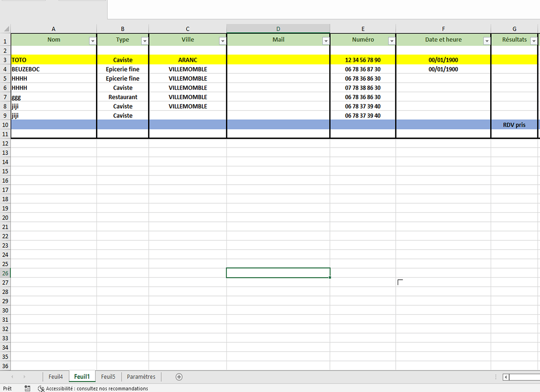Select row 3 header

coord(5,60)
